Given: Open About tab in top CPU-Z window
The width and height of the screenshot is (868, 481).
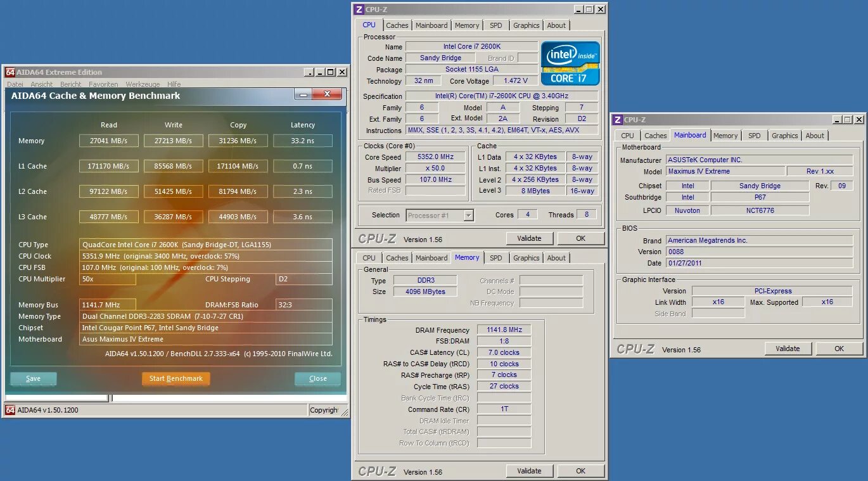Looking at the screenshot, I should click(556, 25).
